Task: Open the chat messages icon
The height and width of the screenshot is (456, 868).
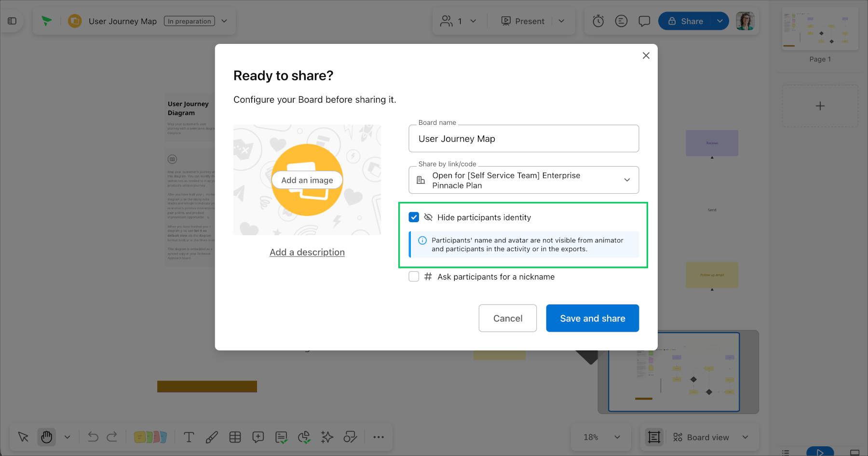Action: (x=644, y=21)
